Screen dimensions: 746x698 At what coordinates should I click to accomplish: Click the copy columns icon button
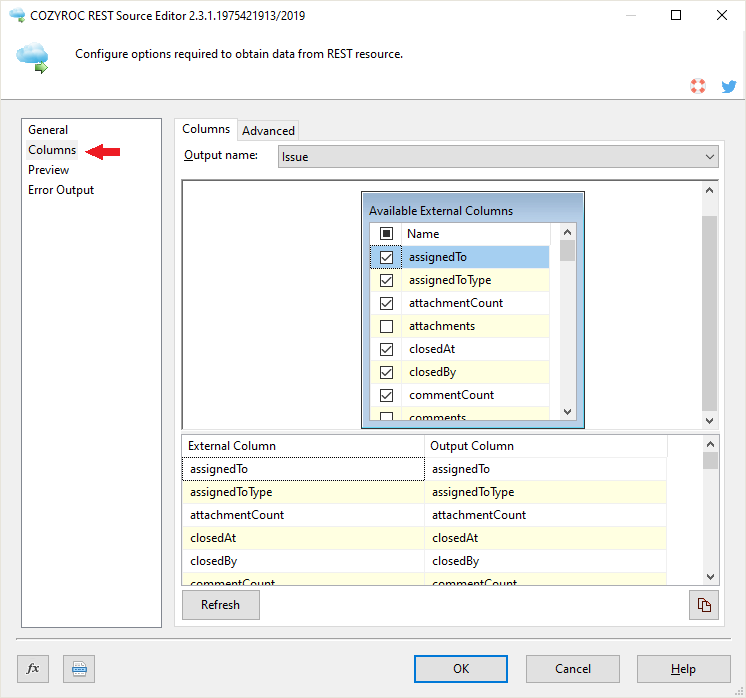click(x=704, y=605)
